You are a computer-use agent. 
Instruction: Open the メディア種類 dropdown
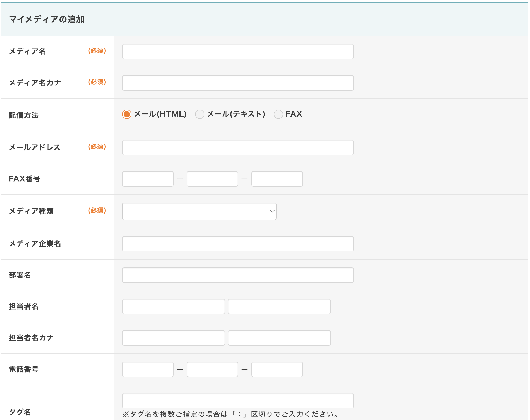click(x=199, y=211)
